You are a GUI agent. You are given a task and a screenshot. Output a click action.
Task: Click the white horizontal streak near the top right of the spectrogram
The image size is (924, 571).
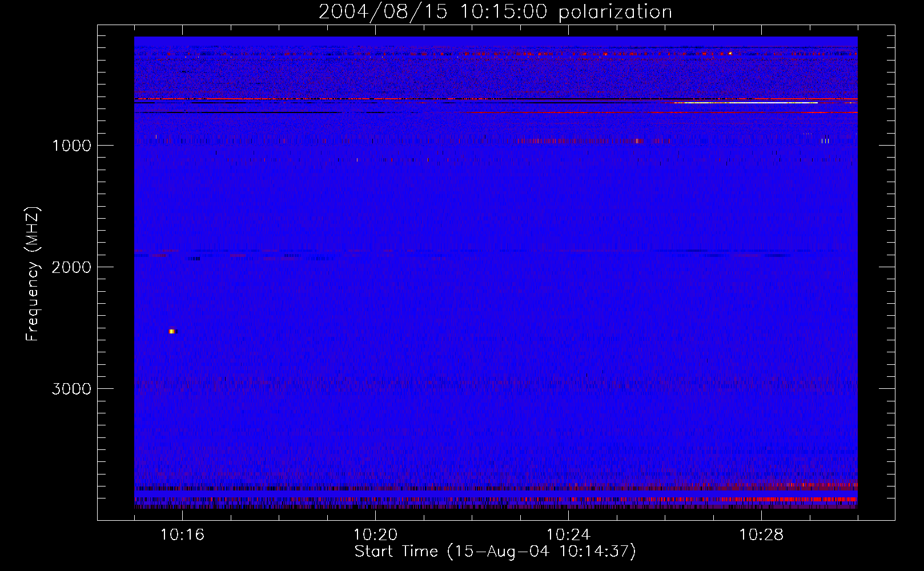click(745, 103)
